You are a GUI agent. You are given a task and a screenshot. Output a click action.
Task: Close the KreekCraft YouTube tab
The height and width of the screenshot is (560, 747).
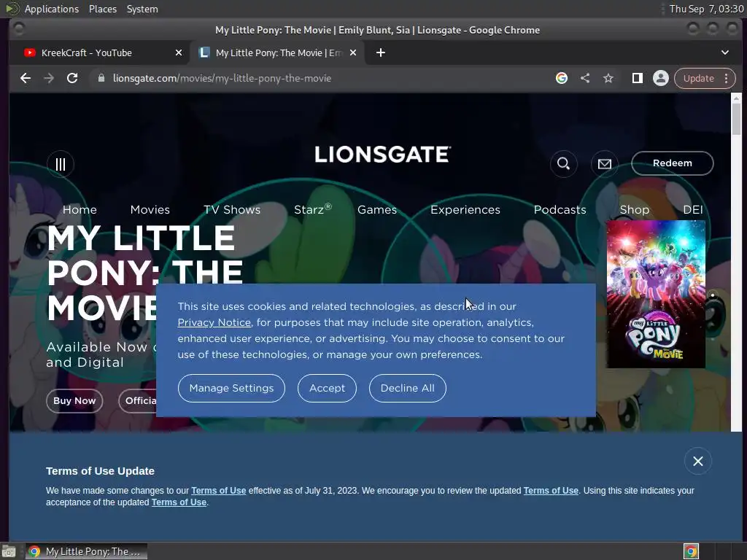click(x=179, y=52)
